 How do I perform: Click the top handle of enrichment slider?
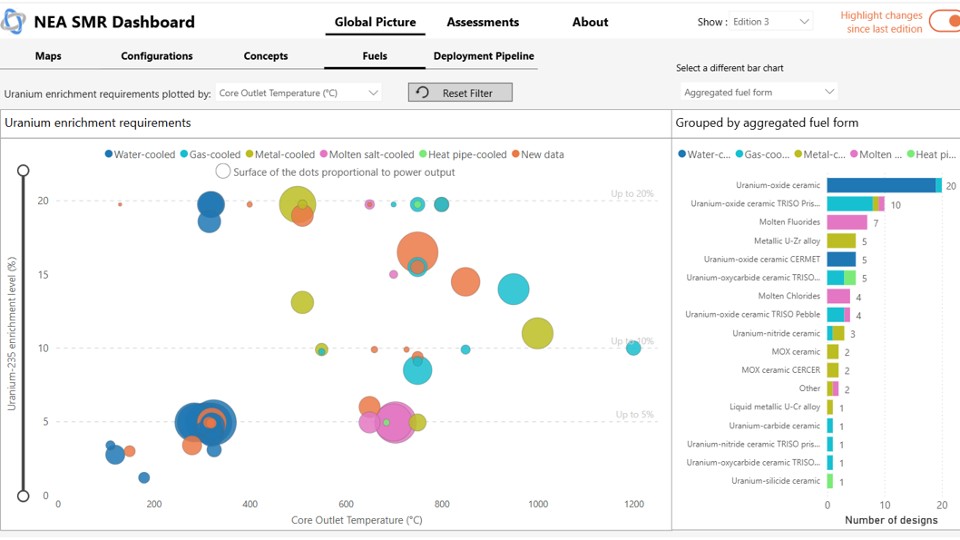pos(23,171)
